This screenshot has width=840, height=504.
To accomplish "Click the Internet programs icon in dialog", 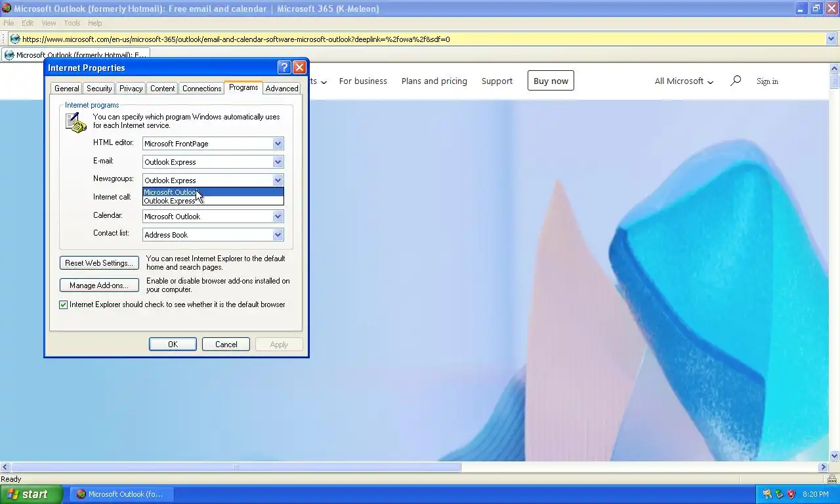I will (75, 122).
